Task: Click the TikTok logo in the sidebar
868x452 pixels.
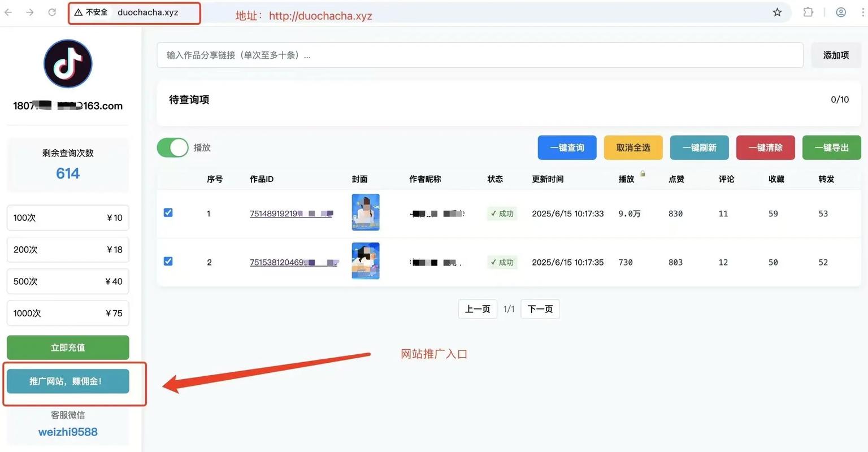Action: [68, 63]
